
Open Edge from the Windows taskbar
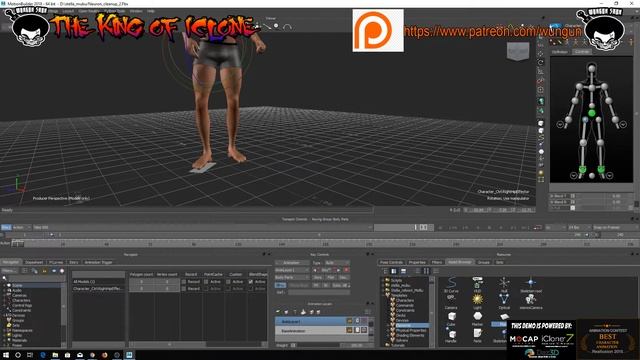pos(43,355)
